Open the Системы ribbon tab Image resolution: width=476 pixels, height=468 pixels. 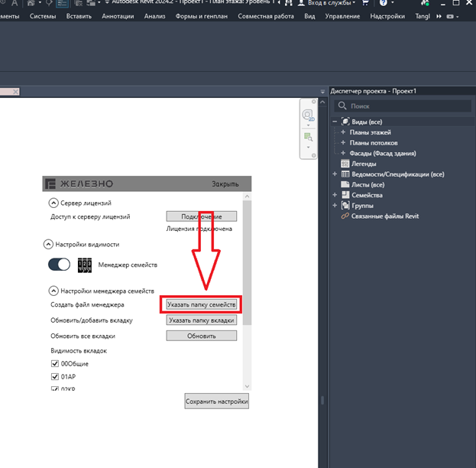click(43, 16)
